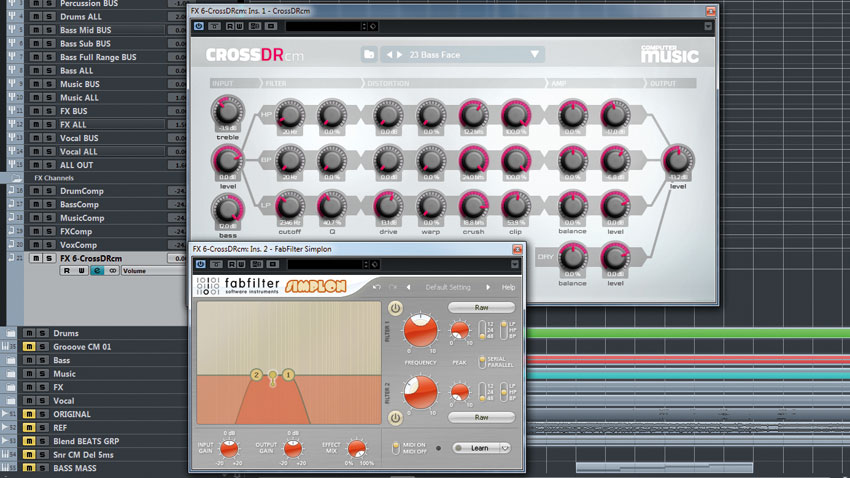Collapse the FX Channels folder

16,178
